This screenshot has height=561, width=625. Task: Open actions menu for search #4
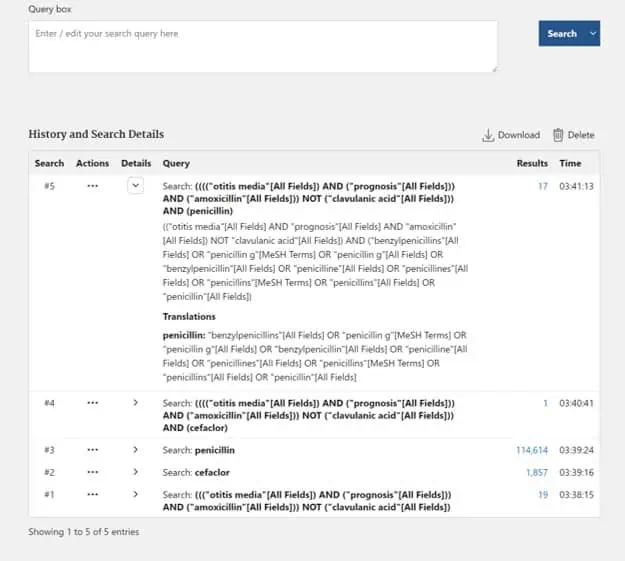[x=93, y=402]
